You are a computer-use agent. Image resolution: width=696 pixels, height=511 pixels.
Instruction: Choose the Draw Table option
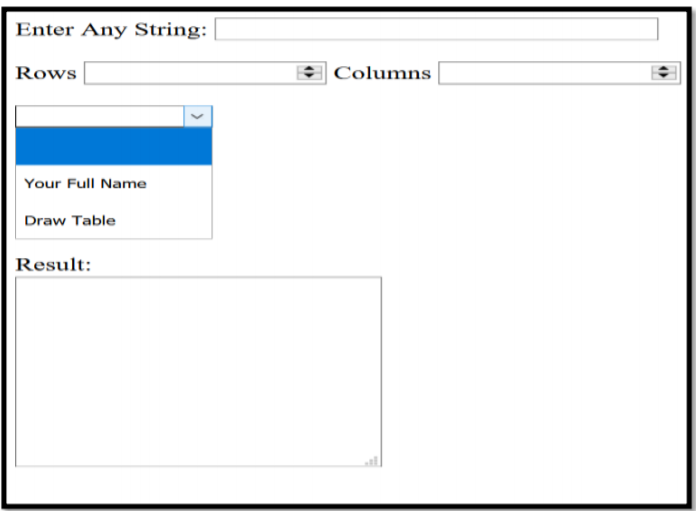[x=114, y=220]
